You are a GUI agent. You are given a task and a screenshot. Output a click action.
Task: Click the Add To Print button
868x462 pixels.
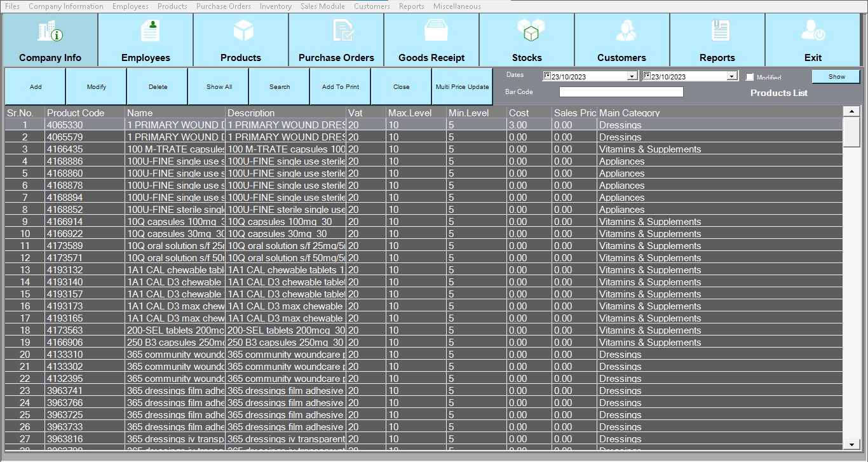coord(340,87)
